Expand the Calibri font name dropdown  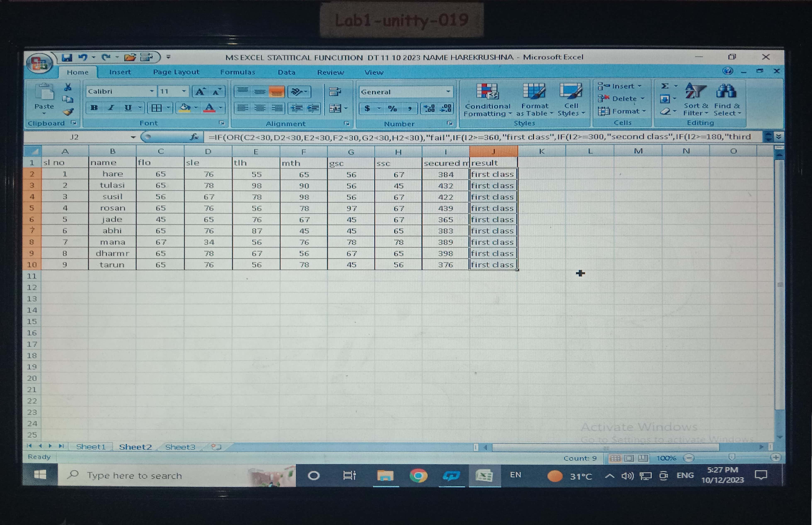pos(151,91)
